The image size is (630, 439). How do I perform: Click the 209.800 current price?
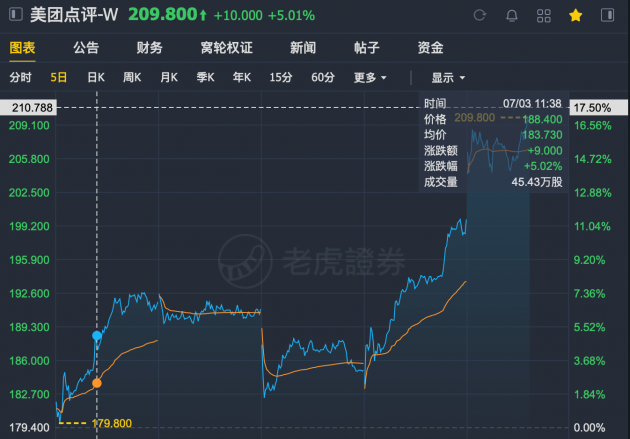[163, 15]
